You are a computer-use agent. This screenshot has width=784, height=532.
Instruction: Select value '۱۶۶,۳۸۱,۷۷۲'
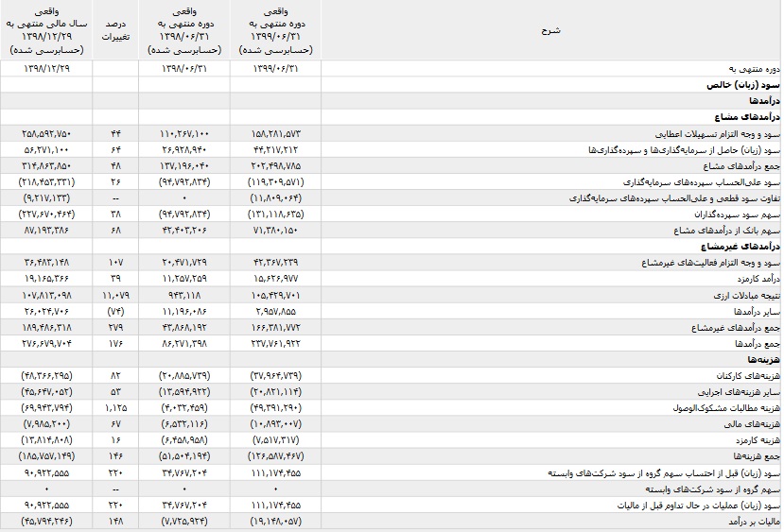pos(275,327)
